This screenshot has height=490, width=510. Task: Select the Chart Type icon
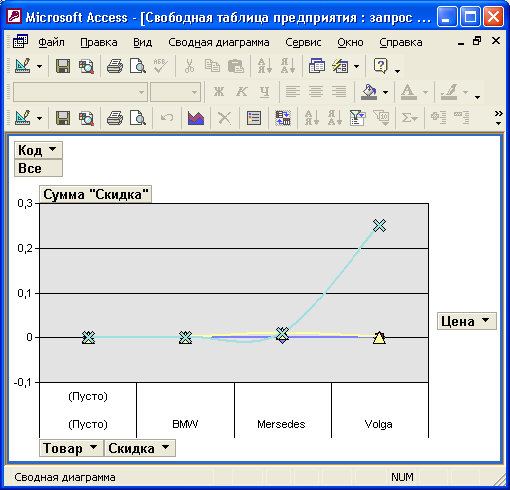click(x=196, y=118)
